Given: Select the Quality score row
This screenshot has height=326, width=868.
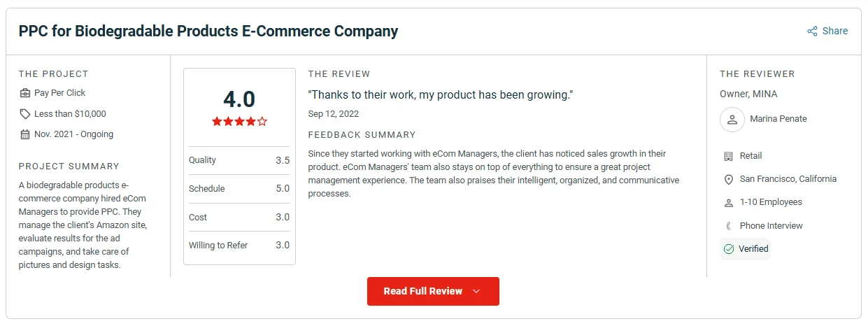Looking at the screenshot, I should [x=239, y=160].
